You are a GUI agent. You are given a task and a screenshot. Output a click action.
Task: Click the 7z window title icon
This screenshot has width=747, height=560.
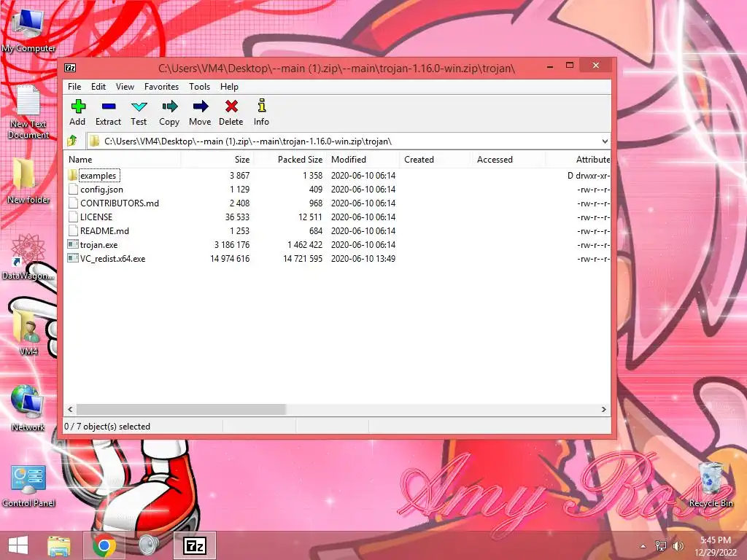(70, 68)
